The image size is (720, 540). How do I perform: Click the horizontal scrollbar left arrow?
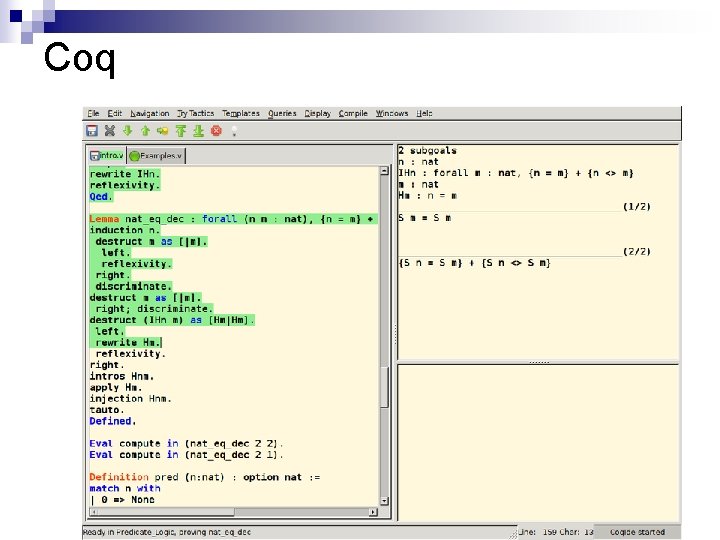[94, 512]
